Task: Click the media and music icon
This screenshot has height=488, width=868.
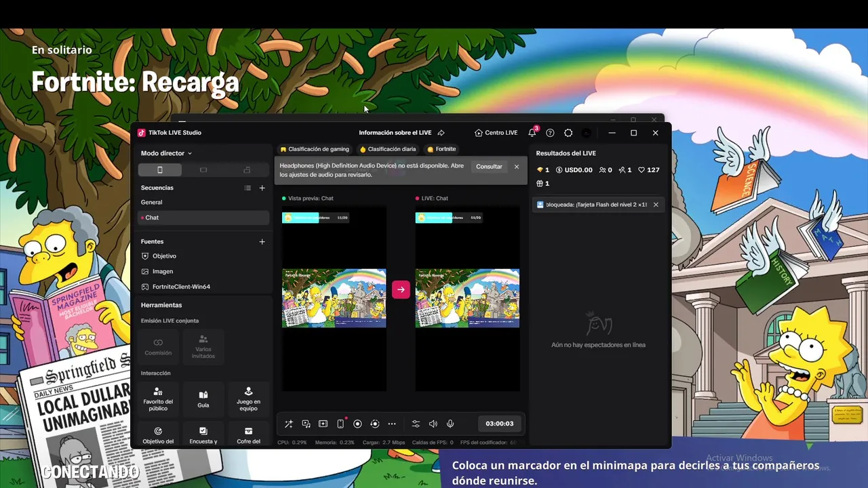Action: (x=306, y=424)
